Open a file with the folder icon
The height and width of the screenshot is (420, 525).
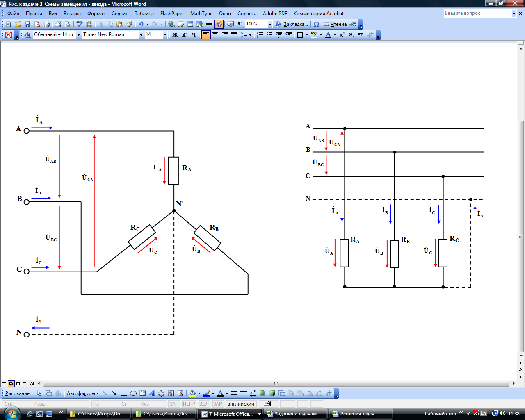[x=18, y=24]
